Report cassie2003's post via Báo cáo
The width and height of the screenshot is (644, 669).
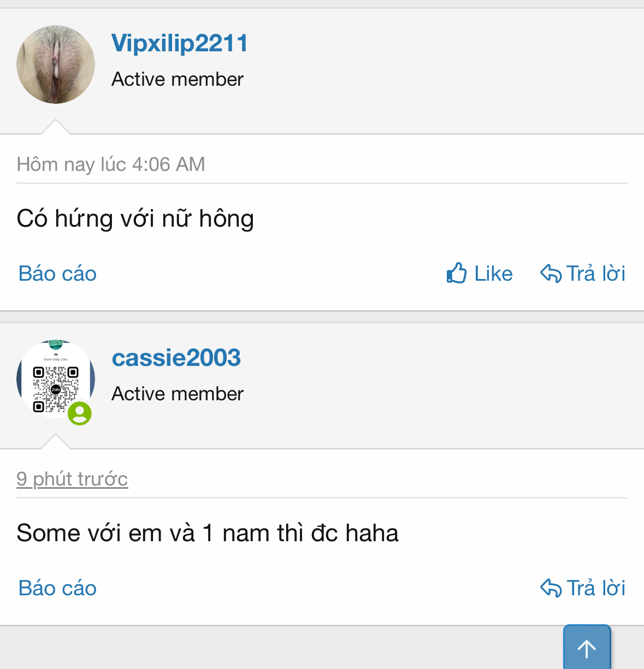57,588
